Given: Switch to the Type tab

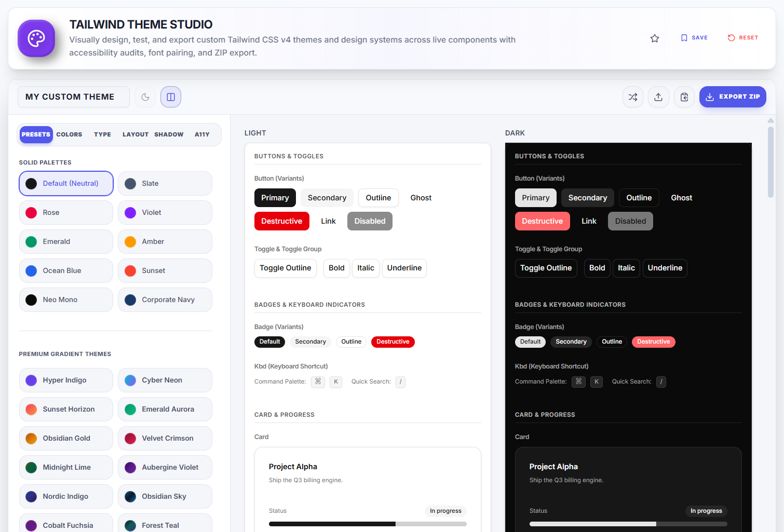Looking at the screenshot, I should point(102,134).
